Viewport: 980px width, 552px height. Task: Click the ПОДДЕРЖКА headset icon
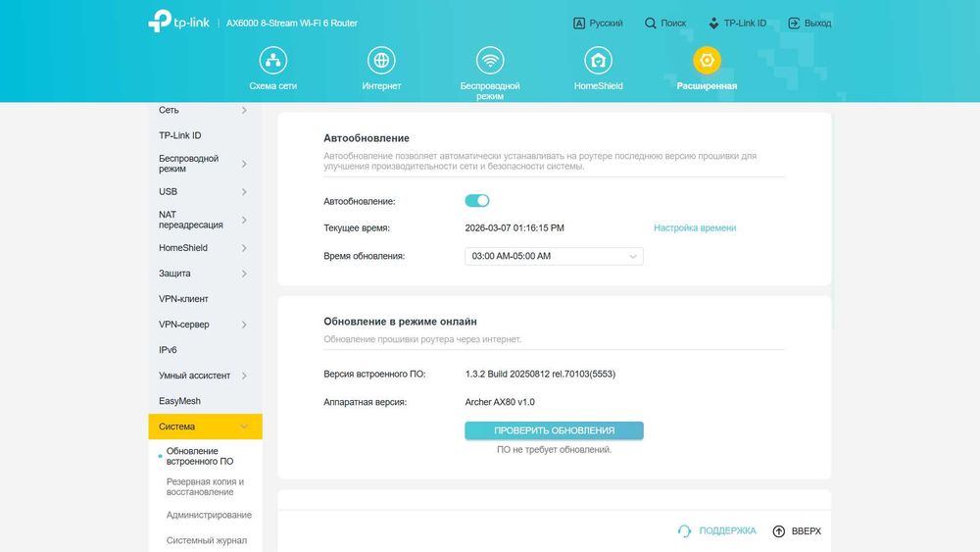click(x=684, y=530)
